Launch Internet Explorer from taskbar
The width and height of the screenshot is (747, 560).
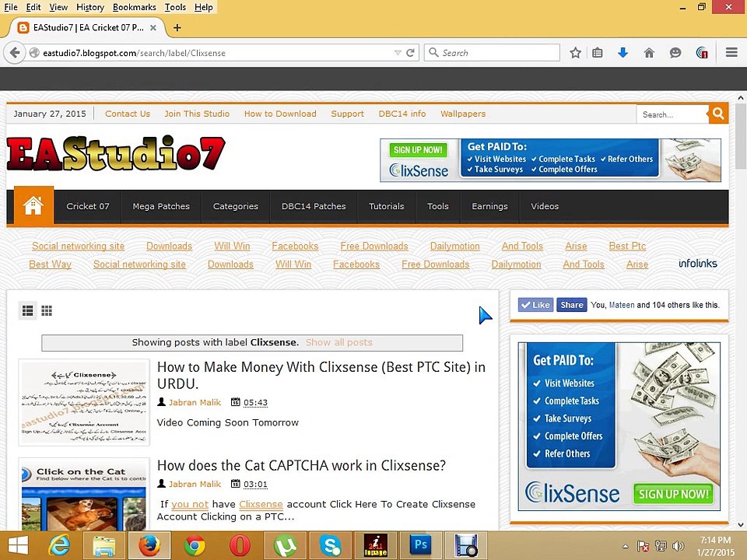[x=59, y=545]
